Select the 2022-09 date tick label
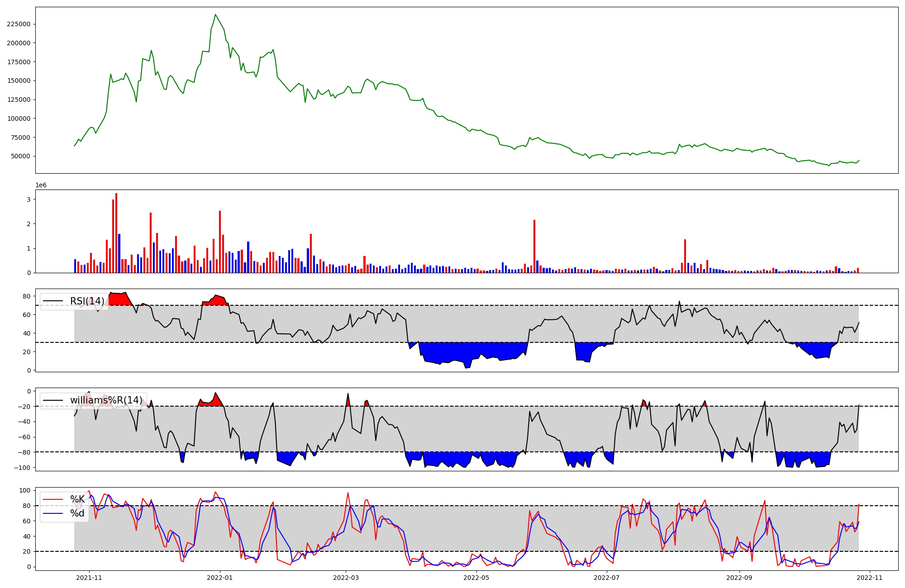Screen dimensions: 905x588 (739, 578)
